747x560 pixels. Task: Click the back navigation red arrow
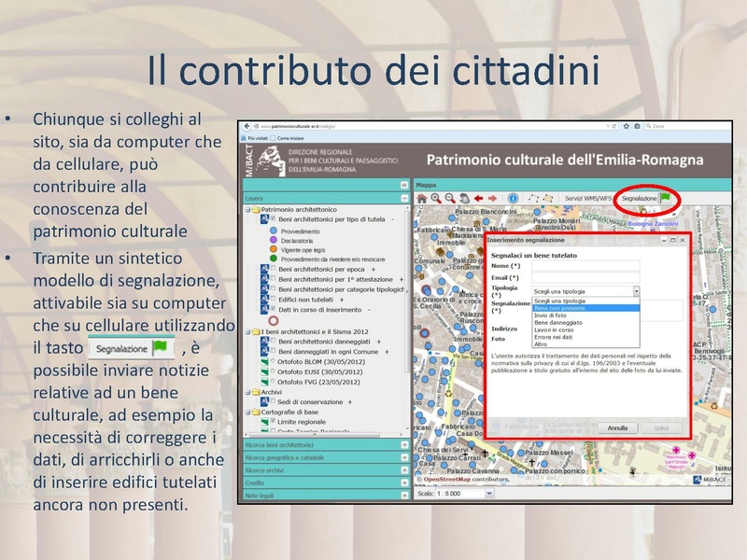478,198
